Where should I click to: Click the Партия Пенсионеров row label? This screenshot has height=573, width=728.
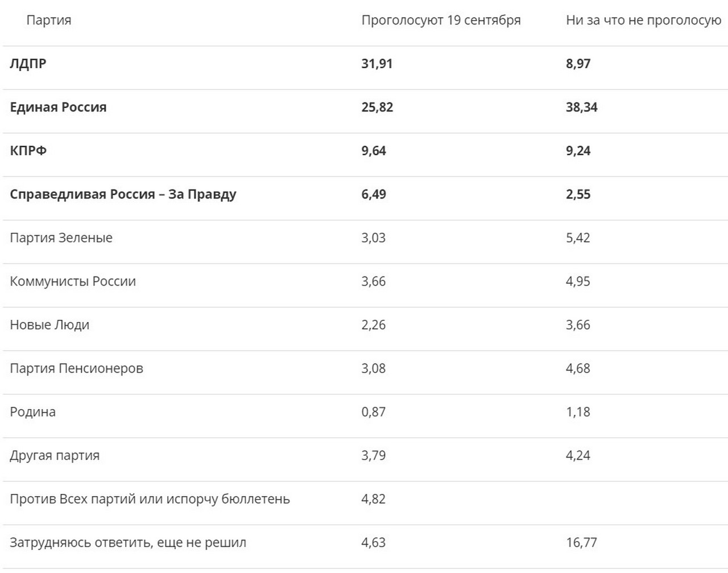(x=76, y=369)
